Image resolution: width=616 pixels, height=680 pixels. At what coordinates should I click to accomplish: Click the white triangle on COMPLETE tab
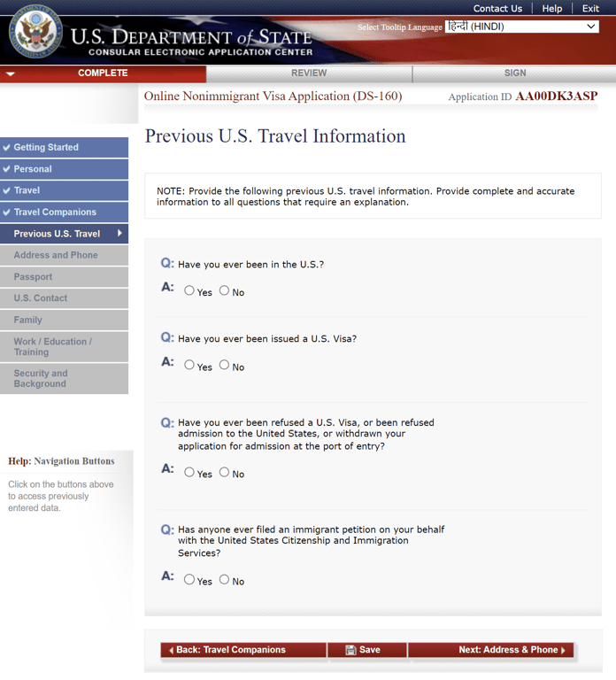pos(11,73)
